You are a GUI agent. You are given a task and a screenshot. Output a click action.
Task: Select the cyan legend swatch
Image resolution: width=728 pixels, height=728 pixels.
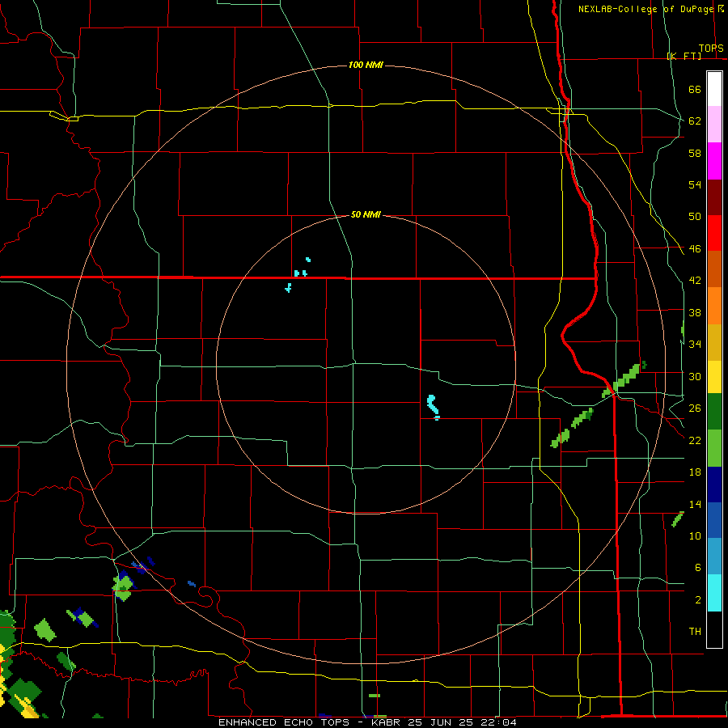(x=714, y=593)
